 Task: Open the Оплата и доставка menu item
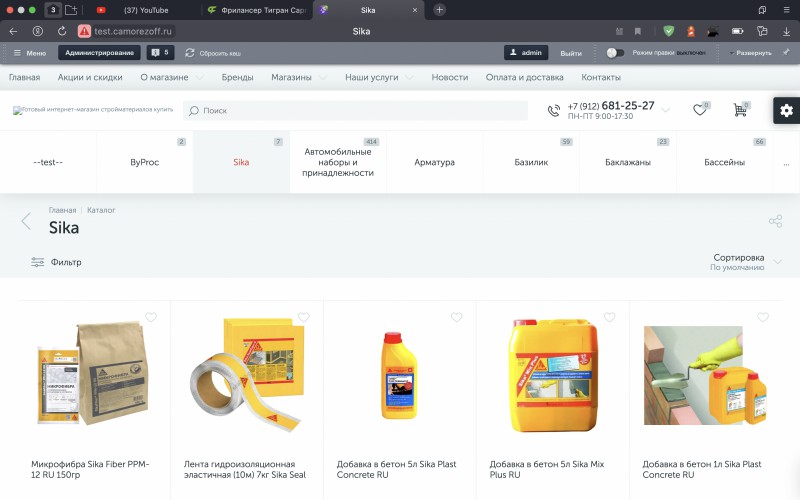(x=524, y=78)
